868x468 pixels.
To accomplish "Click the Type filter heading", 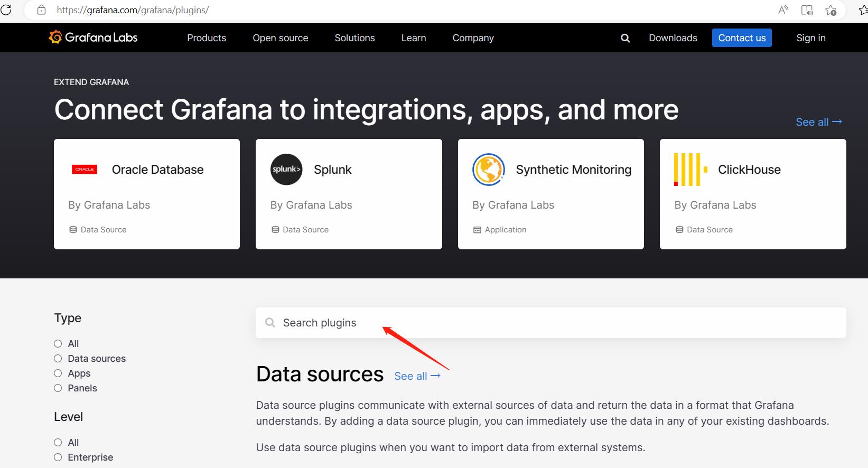I will 68,318.
